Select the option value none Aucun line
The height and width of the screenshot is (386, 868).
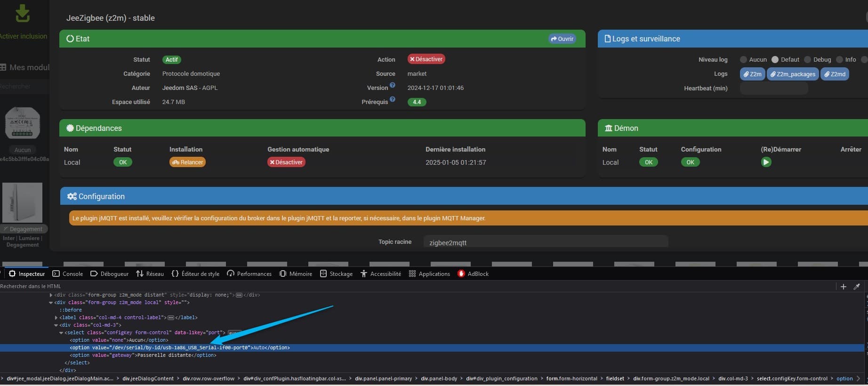119,340
